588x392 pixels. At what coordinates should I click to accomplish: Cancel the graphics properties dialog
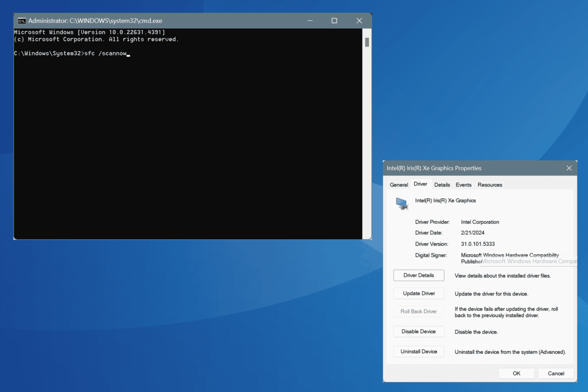point(556,373)
